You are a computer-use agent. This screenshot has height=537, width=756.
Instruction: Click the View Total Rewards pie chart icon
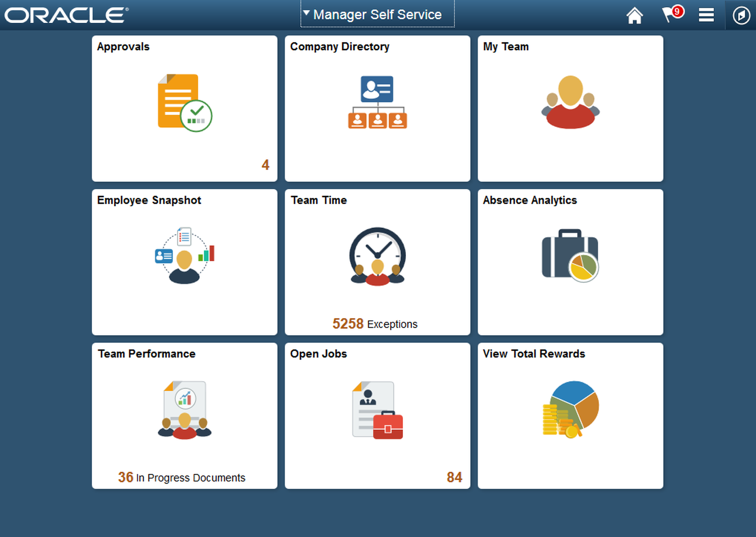click(571, 409)
